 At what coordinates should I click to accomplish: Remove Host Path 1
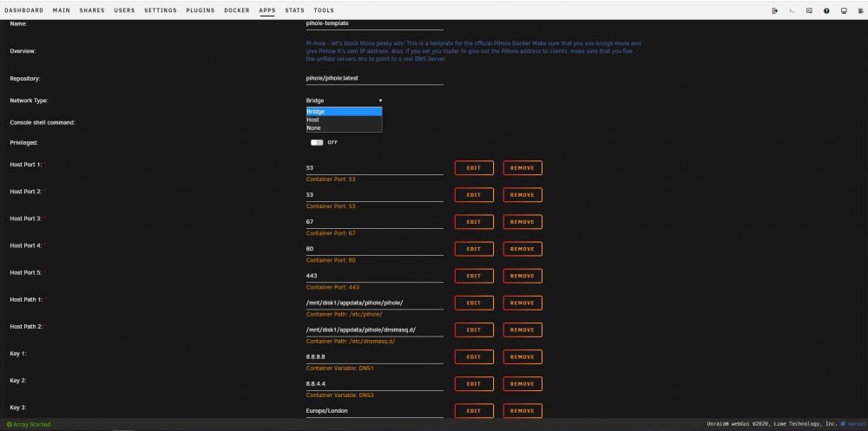pyautogui.click(x=523, y=304)
